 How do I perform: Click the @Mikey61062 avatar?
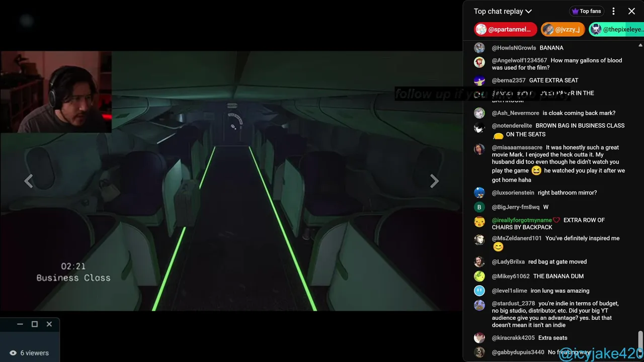[x=479, y=276]
